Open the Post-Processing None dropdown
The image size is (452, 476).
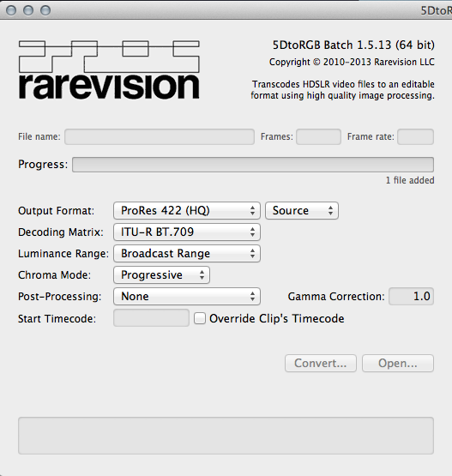(187, 296)
